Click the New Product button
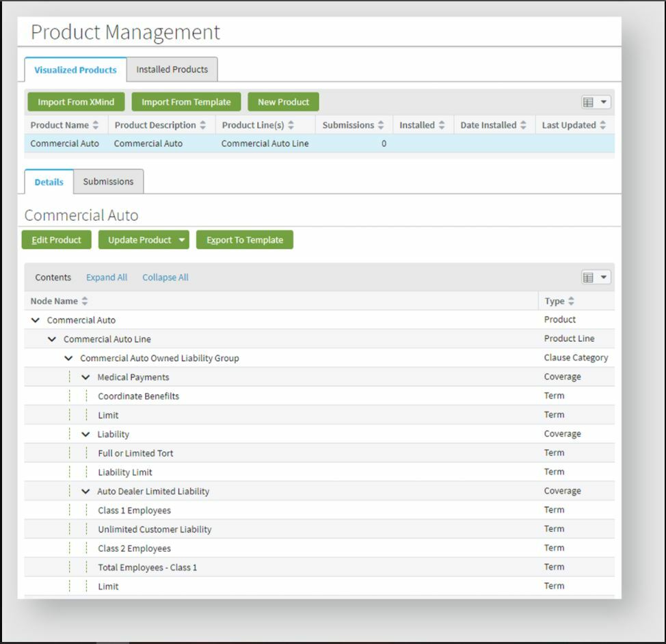The height and width of the screenshot is (644, 666). (x=283, y=101)
